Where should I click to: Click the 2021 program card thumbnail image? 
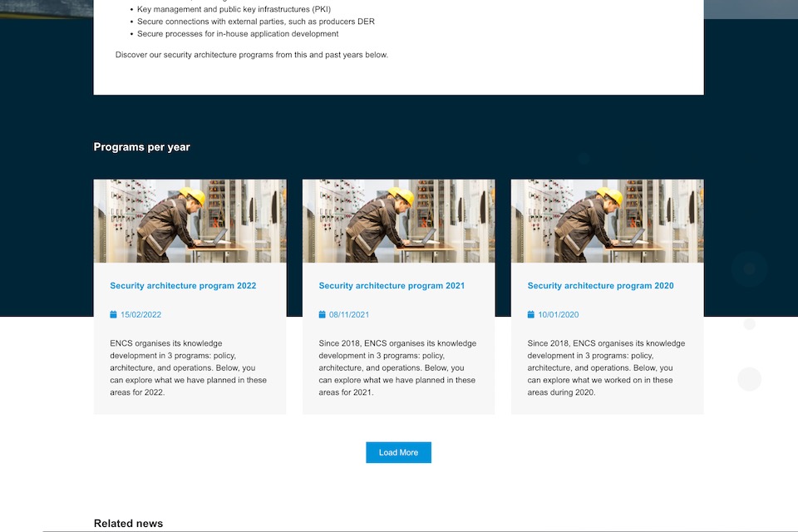point(398,221)
